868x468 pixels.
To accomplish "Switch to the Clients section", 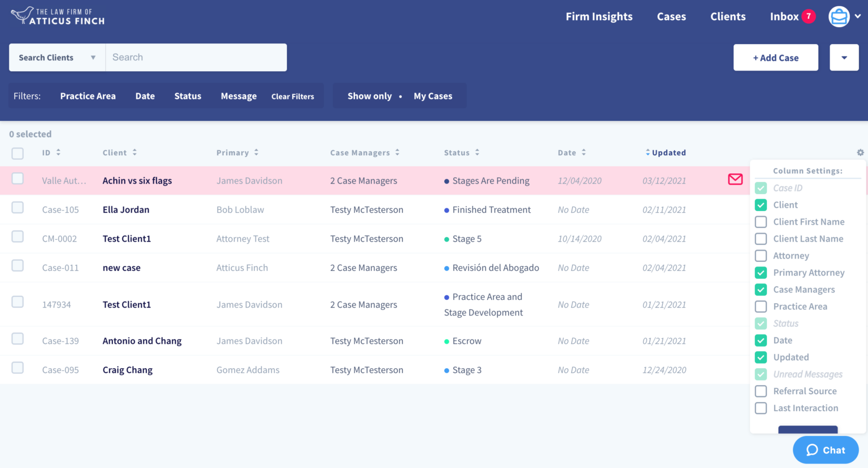I will 728,16.
